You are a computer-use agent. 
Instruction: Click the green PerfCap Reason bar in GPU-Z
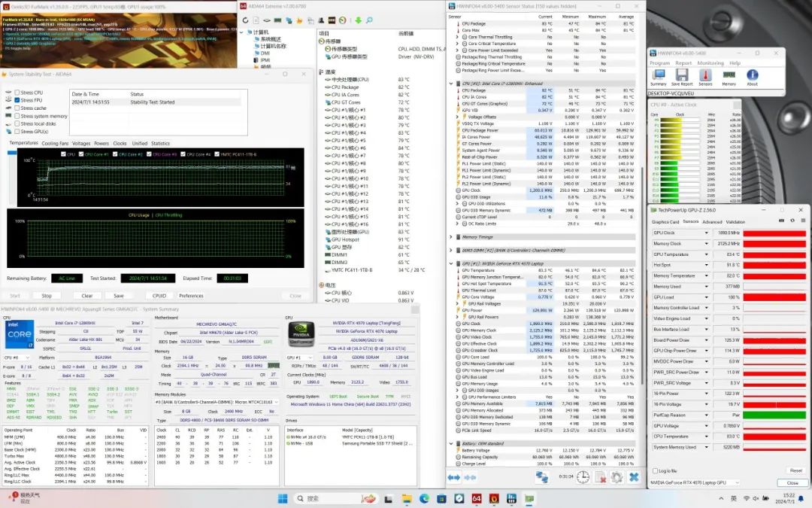(x=774, y=415)
